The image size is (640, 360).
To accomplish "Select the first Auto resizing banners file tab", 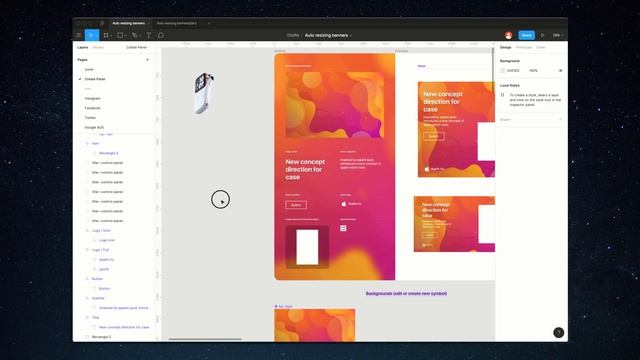I will [x=129, y=23].
